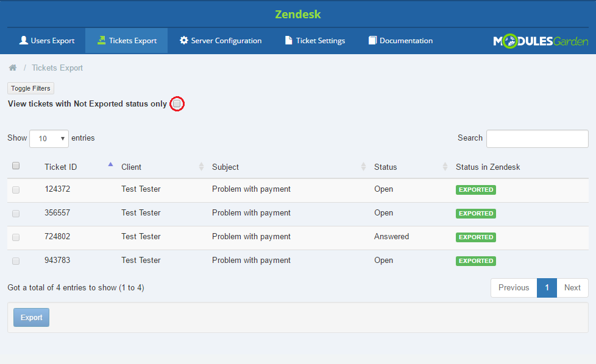
Task: Enable Not Exported status only checkbox
Action: point(177,103)
